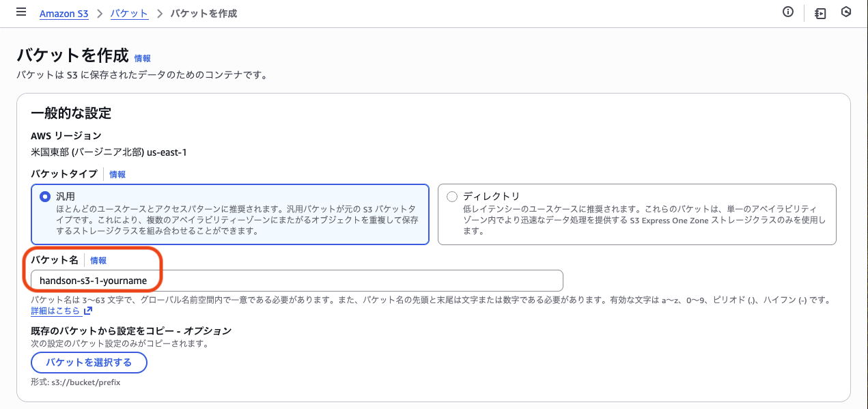868x409 pixels.
Task: Select the ディレクトリ bucket type radio
Action: [452, 197]
